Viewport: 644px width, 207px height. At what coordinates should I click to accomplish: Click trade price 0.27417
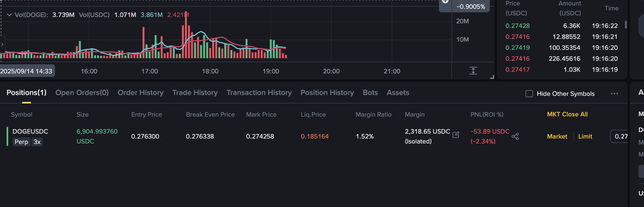pyautogui.click(x=518, y=70)
